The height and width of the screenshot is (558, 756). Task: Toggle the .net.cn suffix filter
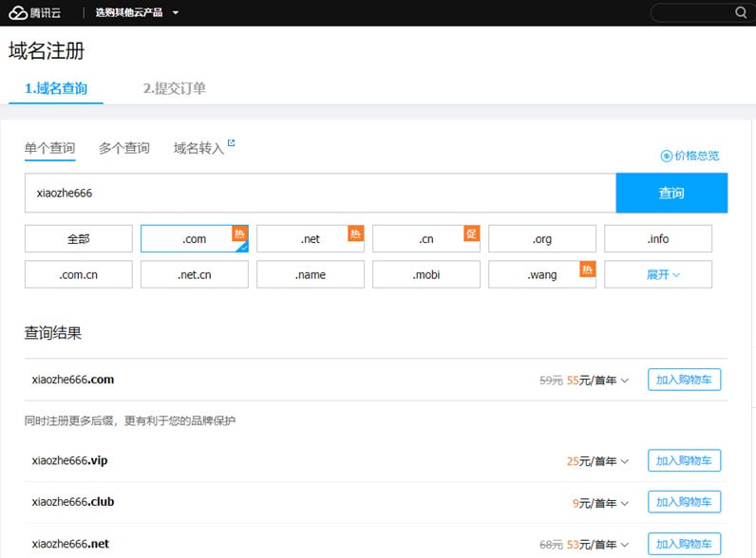[195, 274]
